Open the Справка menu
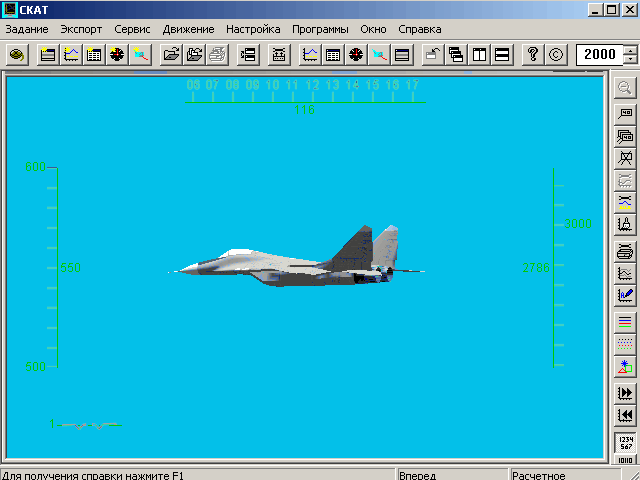This screenshot has width=640, height=480. pyautogui.click(x=420, y=29)
